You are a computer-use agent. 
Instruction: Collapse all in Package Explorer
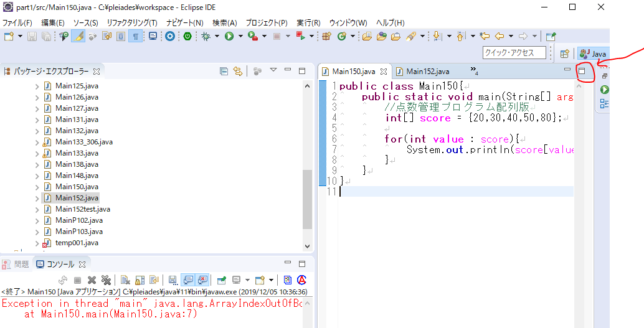point(224,71)
